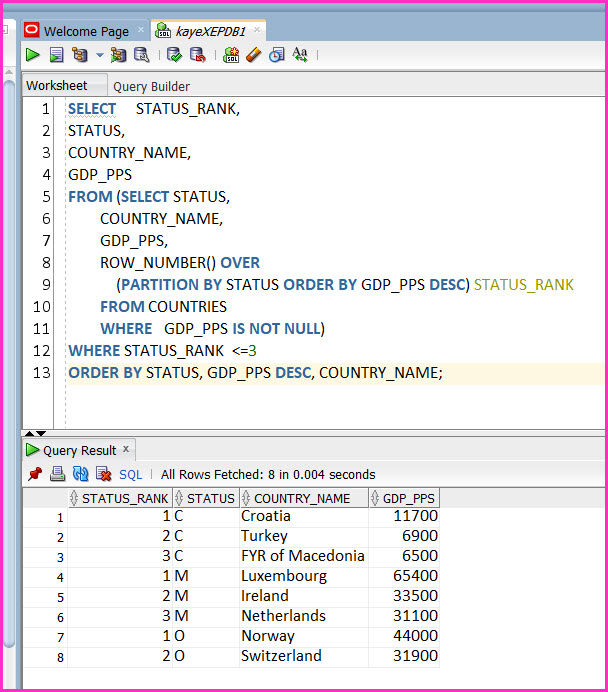Click the Turkey cell
Screen dimensions: 608x692
[304, 536]
